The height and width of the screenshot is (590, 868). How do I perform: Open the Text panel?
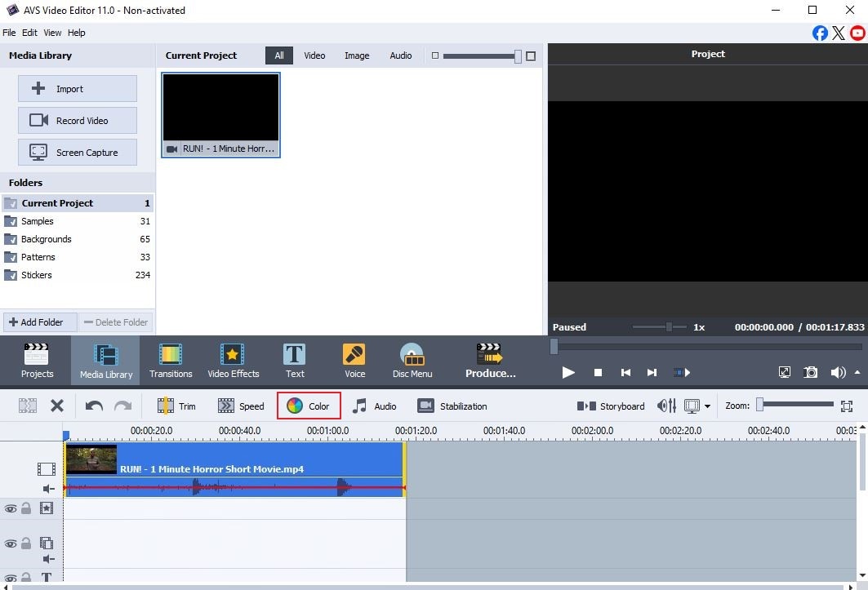point(295,361)
